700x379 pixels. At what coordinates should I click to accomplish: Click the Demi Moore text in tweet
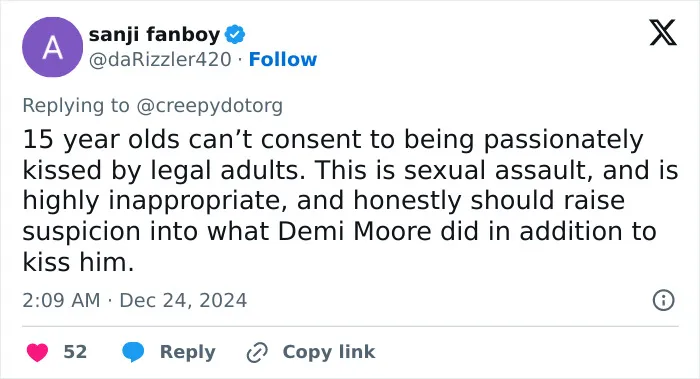coord(355,231)
